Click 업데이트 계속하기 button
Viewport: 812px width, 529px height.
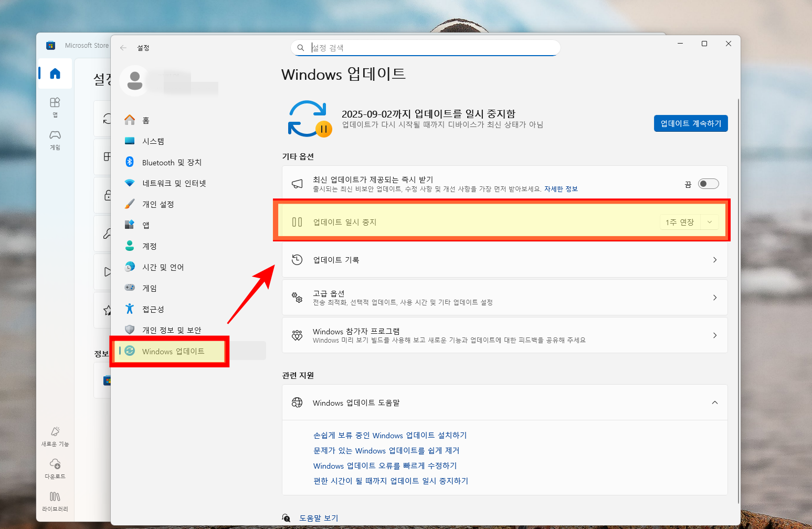click(x=691, y=123)
